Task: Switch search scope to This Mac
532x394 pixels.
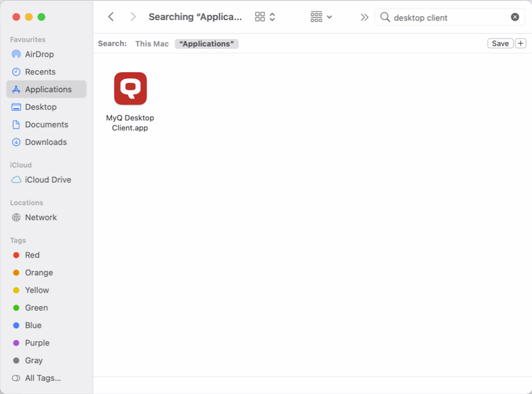Action: 152,43
